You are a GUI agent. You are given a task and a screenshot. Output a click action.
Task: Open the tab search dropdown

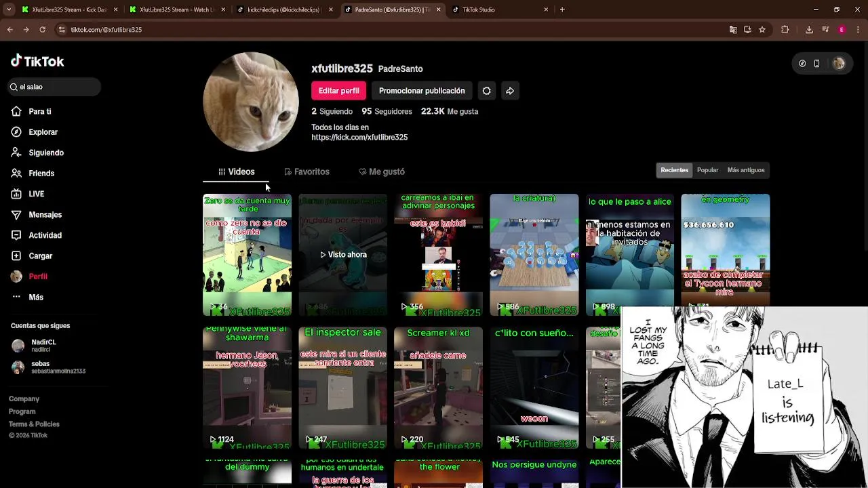click(x=8, y=9)
